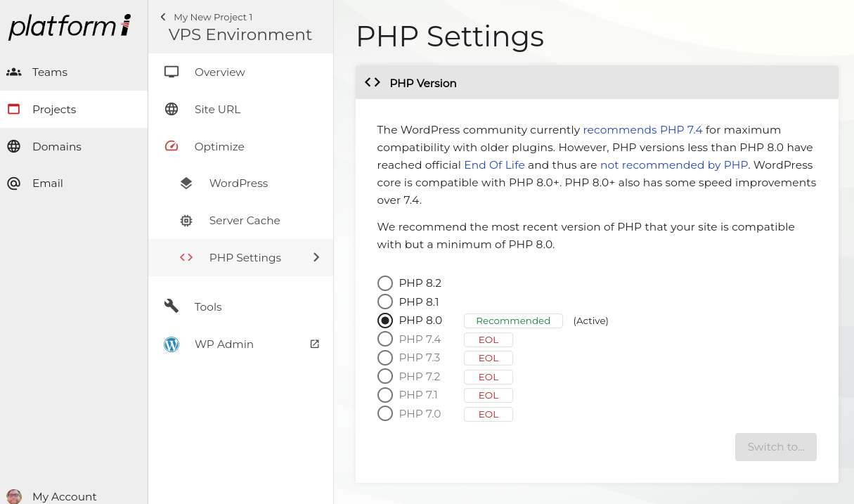Click the Teams people icon
The image size is (854, 504).
click(x=13, y=72)
